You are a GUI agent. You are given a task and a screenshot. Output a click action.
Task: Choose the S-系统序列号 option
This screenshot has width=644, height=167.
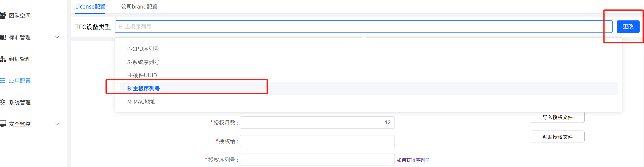pyautogui.click(x=143, y=62)
